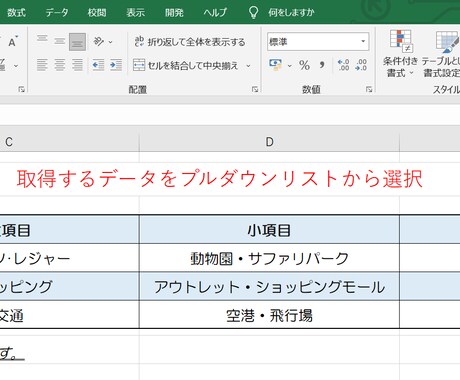Select column D header
The image size is (460, 380).
pyautogui.click(x=269, y=142)
